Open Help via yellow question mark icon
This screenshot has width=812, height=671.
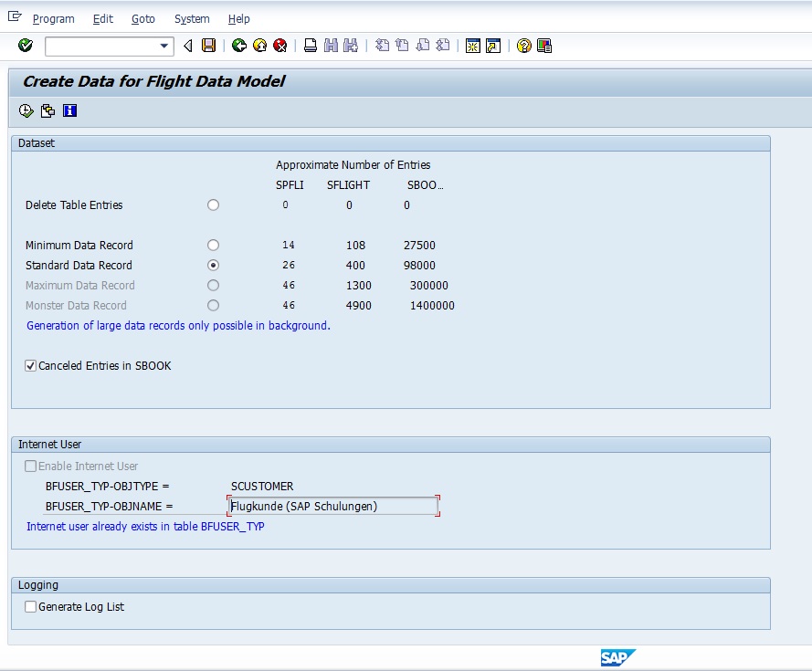pyautogui.click(x=523, y=46)
